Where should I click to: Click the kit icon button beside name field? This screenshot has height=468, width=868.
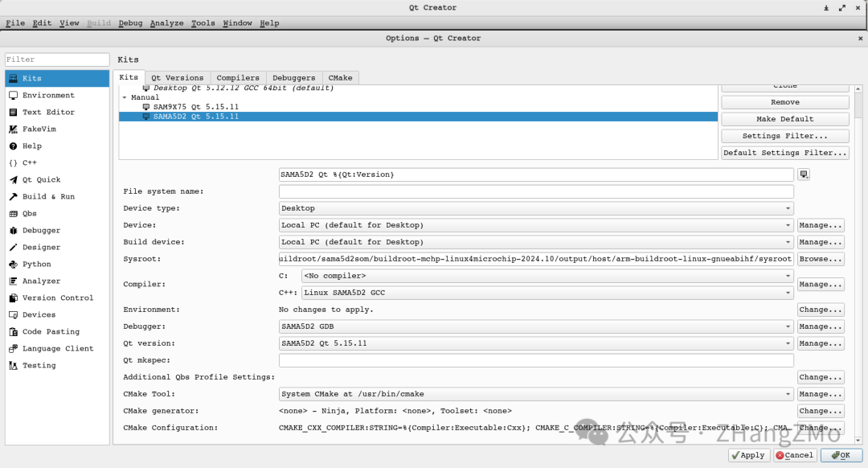point(804,174)
